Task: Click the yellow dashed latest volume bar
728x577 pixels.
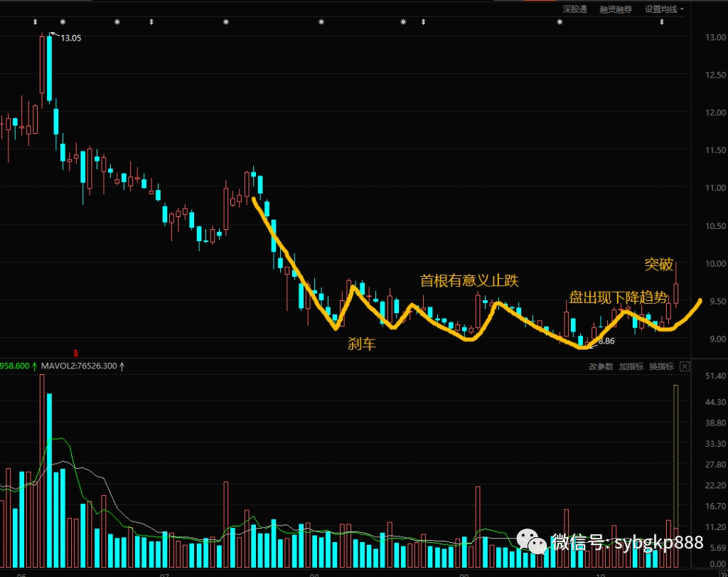Action: 675,456
